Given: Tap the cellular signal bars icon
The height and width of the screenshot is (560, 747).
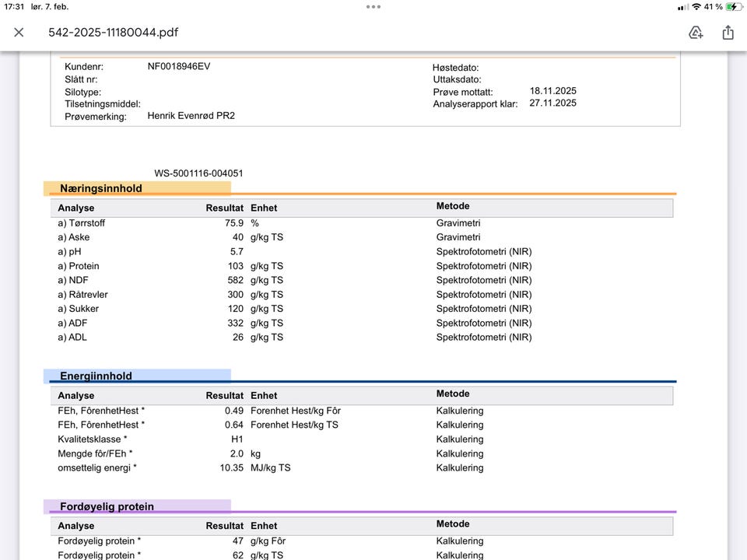Looking at the screenshot, I should click(682, 7).
